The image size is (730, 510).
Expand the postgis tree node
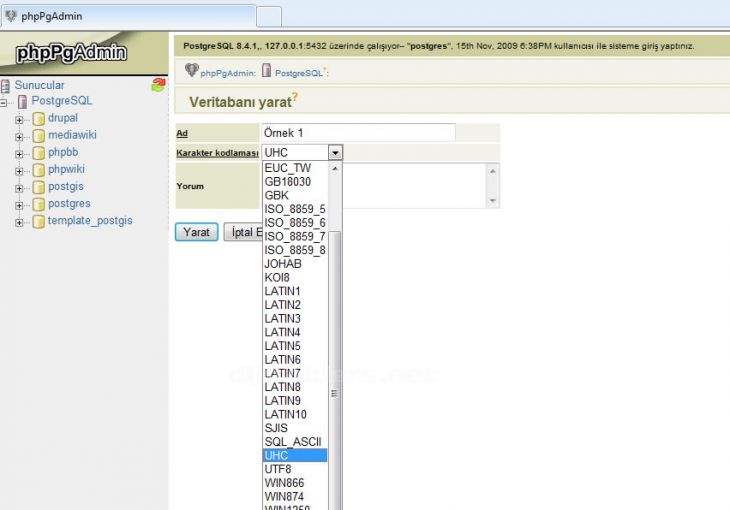point(19,189)
